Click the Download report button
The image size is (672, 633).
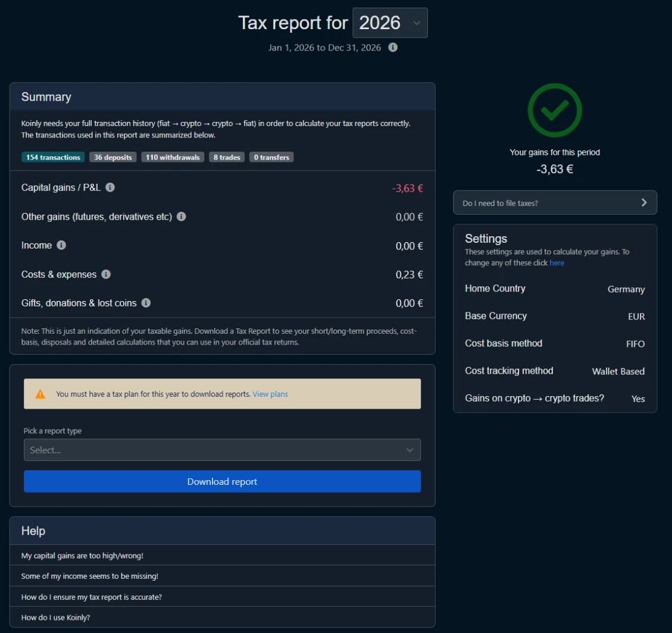pyautogui.click(x=222, y=481)
